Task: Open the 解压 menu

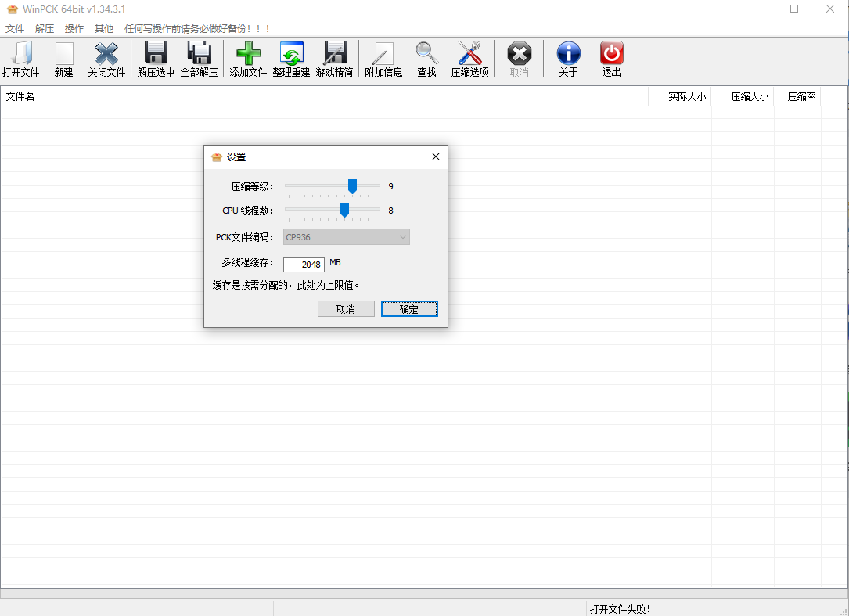Action: pyautogui.click(x=45, y=28)
